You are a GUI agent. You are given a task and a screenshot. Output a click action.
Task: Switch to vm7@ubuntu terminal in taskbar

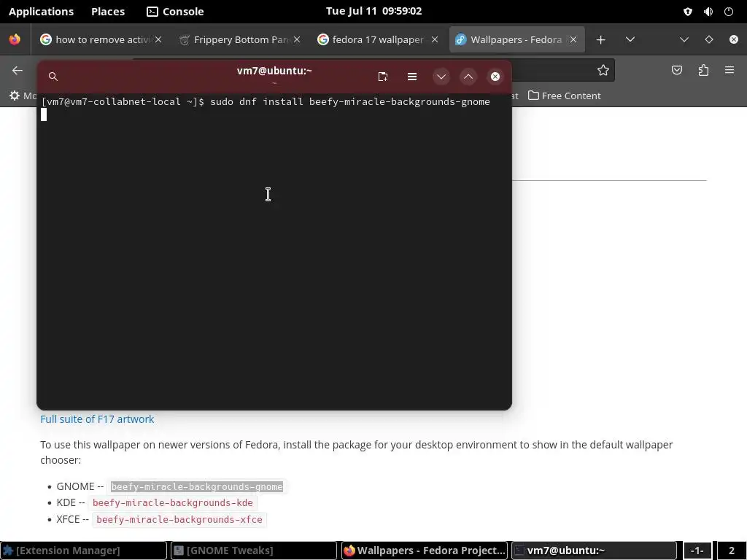[594, 551]
